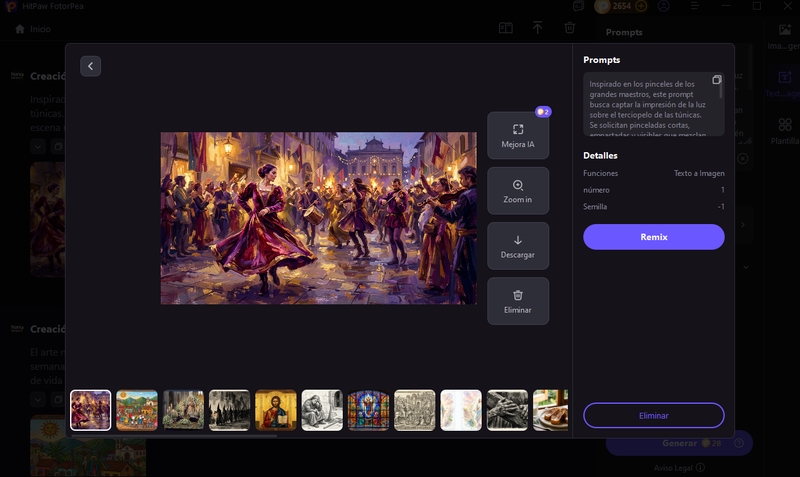The image size is (800, 477).
Task: Copy the prompt text using the copy icon
Action: (x=716, y=80)
